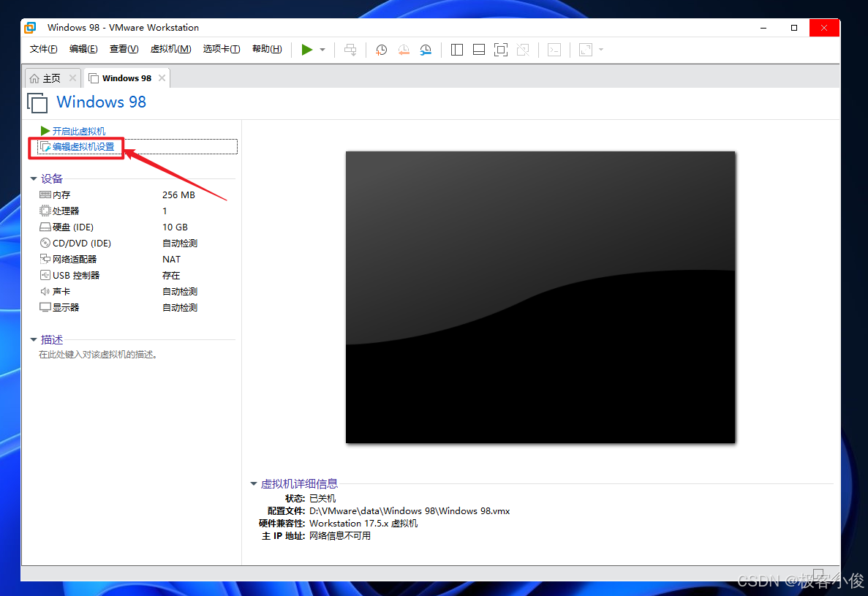Click the virtual machine screen preview
Viewport: 868px width, 596px height.
click(540, 297)
